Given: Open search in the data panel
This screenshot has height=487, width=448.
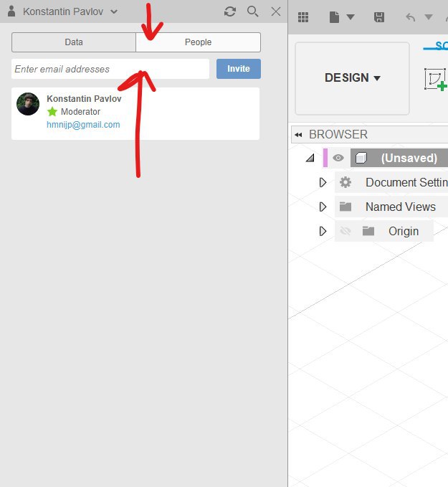Looking at the screenshot, I should (253, 11).
